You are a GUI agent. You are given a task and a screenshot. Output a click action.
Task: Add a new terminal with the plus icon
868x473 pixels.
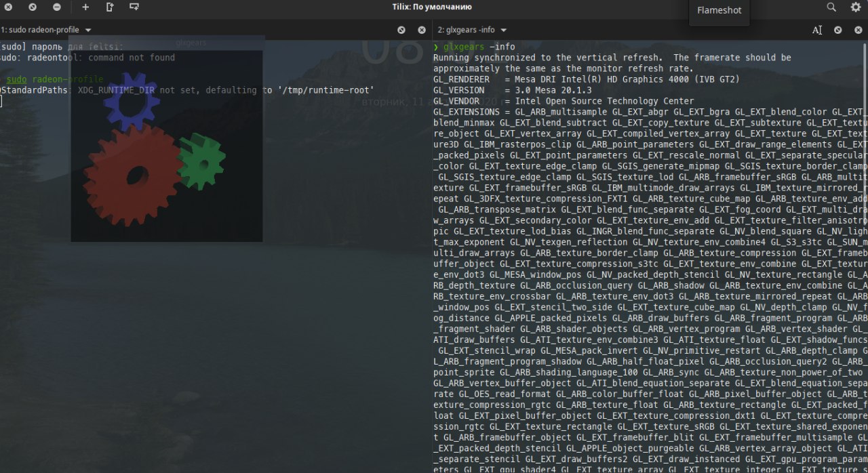[x=85, y=7]
